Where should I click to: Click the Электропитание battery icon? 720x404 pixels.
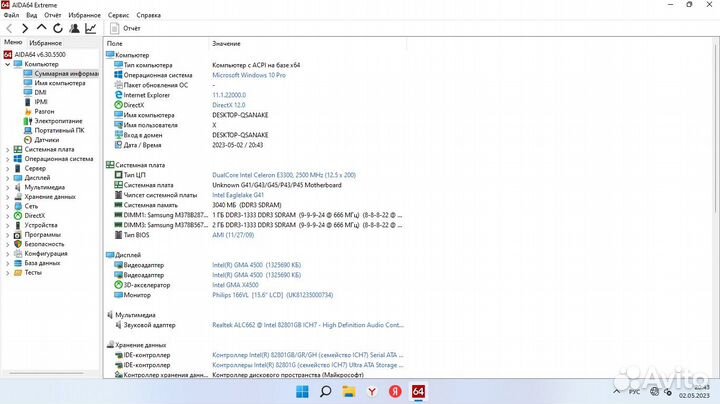(x=28, y=121)
